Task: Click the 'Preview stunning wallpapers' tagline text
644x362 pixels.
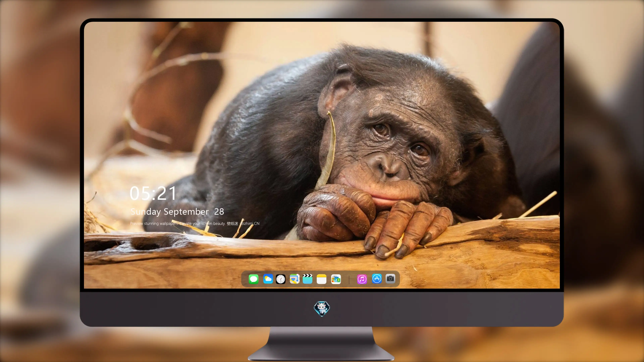Action: tap(195, 223)
